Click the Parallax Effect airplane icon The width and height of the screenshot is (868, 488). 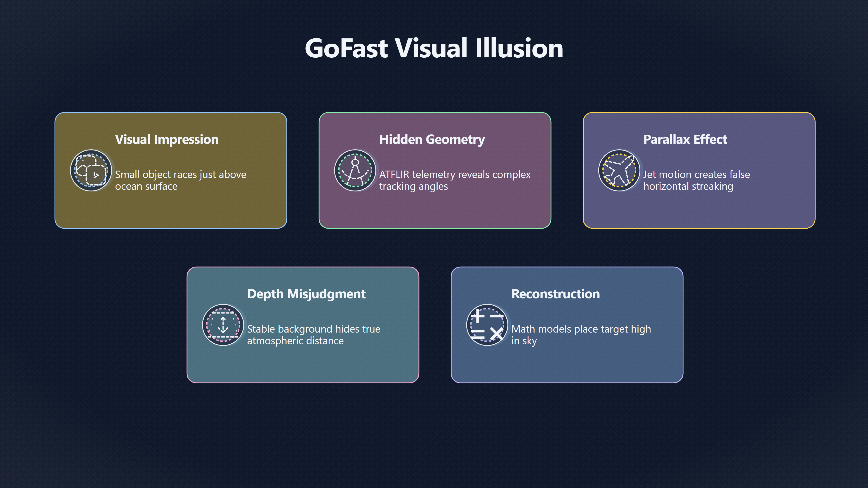point(619,170)
